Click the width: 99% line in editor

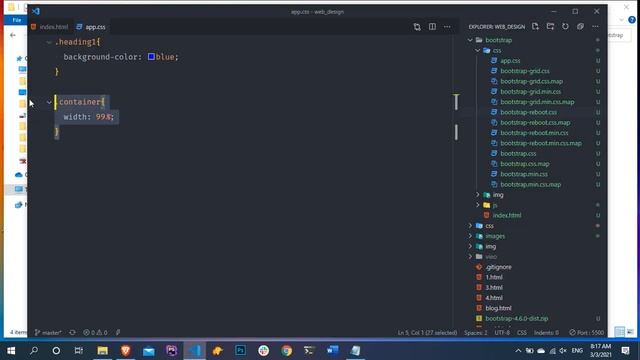89,117
